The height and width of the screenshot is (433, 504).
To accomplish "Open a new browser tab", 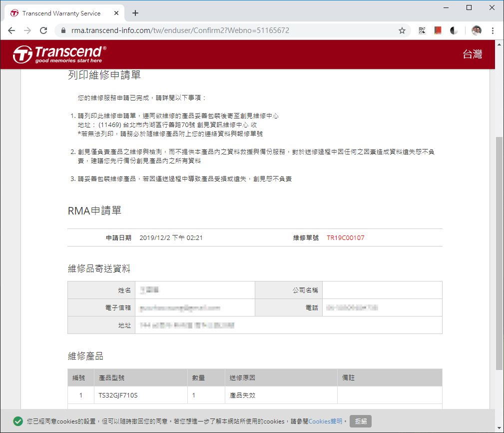I will (x=135, y=12).
